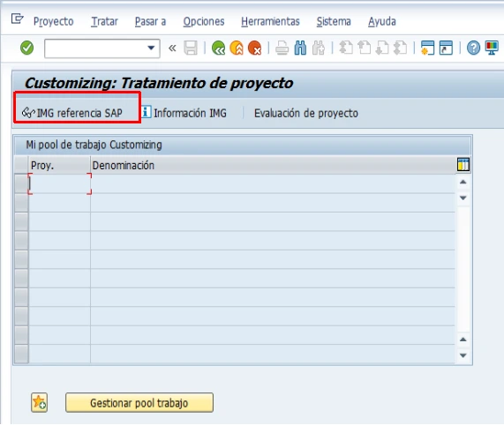This screenshot has width=504, height=425.
Task: Click the IMG referencia SAP button
Action: coord(72,113)
